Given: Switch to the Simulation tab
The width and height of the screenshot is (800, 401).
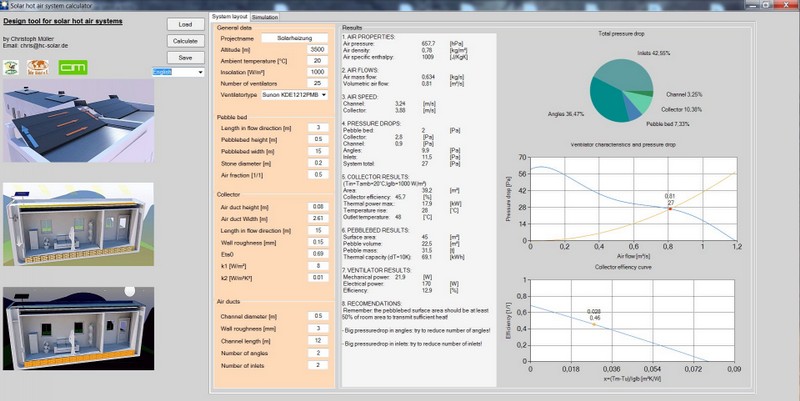Looking at the screenshot, I should [x=265, y=17].
